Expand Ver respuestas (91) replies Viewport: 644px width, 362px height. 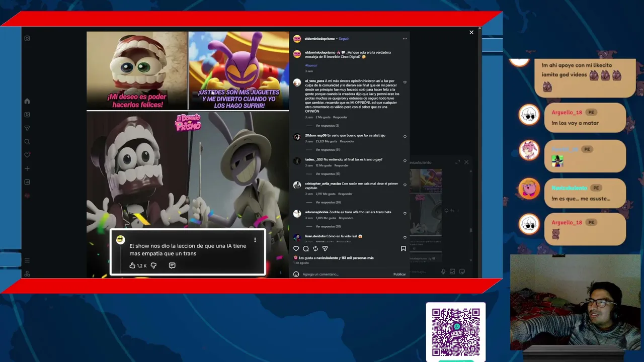click(328, 150)
